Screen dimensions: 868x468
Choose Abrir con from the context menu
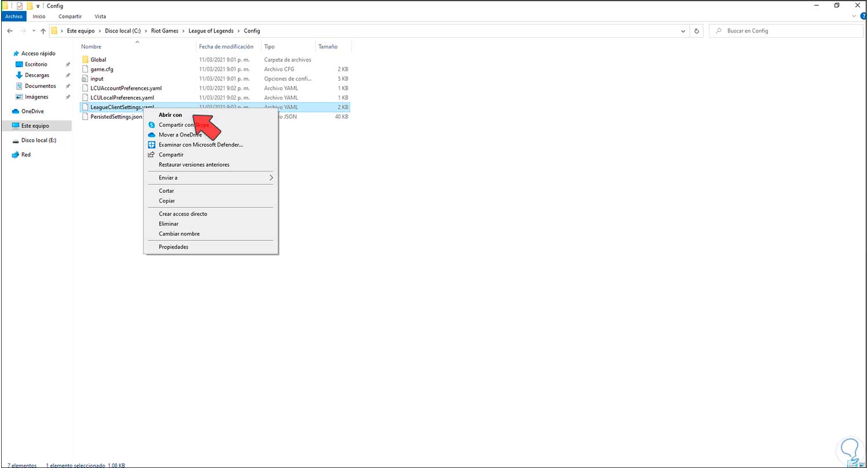point(211,115)
